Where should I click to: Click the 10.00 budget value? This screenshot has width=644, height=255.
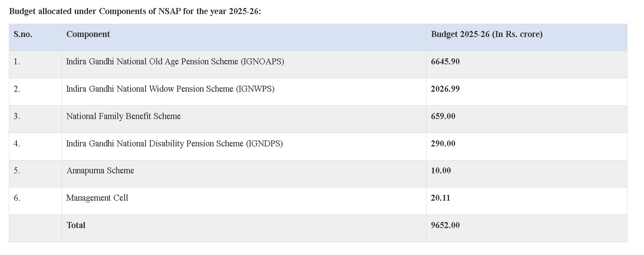[x=441, y=171]
